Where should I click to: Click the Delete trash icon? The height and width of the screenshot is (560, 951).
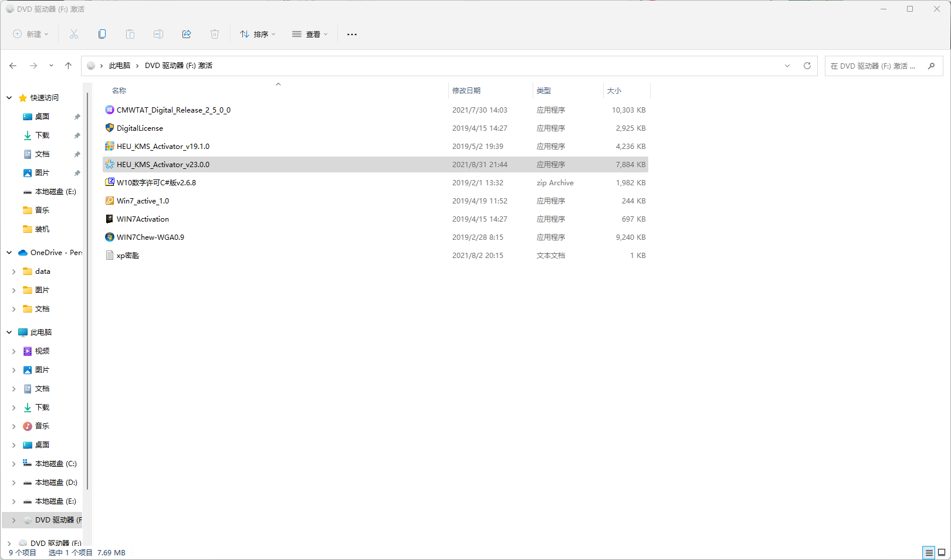[215, 34]
